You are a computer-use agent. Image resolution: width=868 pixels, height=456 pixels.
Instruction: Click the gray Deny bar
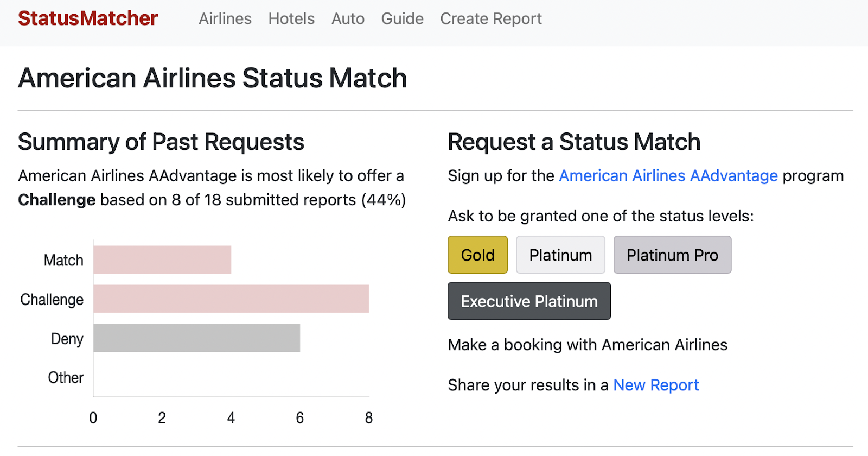[196, 338]
